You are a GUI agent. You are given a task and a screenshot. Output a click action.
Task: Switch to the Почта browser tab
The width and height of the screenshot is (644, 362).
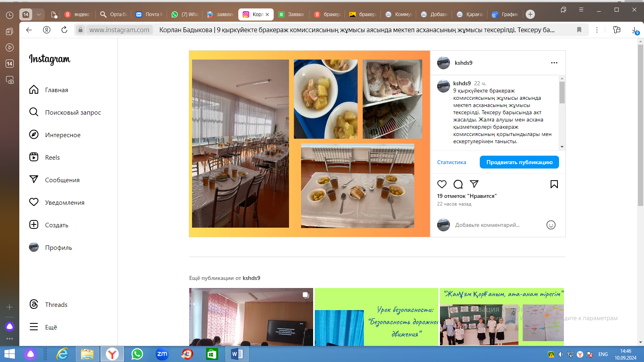click(x=149, y=14)
